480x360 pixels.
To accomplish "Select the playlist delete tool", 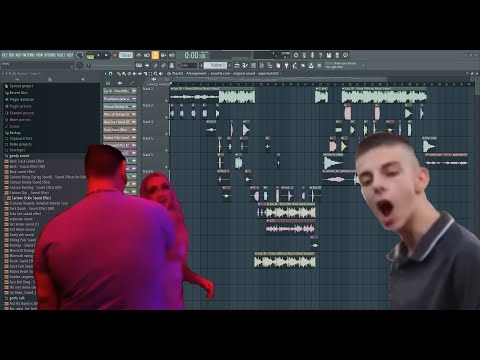I will click(x=129, y=74).
